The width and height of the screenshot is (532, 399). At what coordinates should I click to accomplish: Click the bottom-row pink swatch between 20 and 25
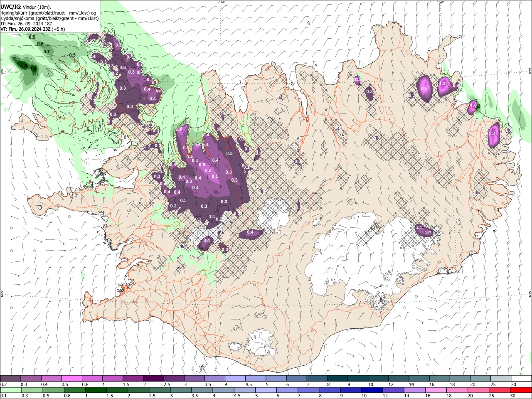click(478, 390)
